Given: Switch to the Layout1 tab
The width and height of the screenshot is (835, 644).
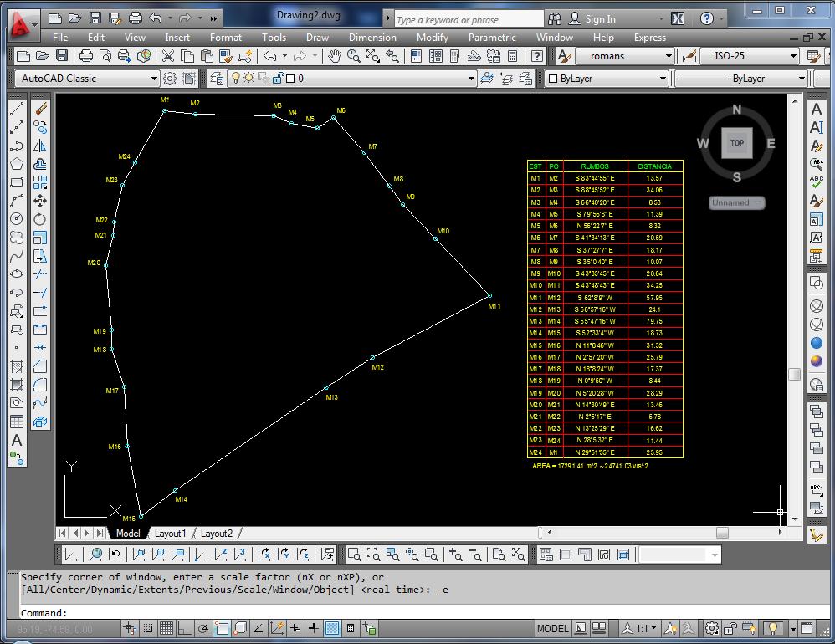Looking at the screenshot, I should (171, 533).
